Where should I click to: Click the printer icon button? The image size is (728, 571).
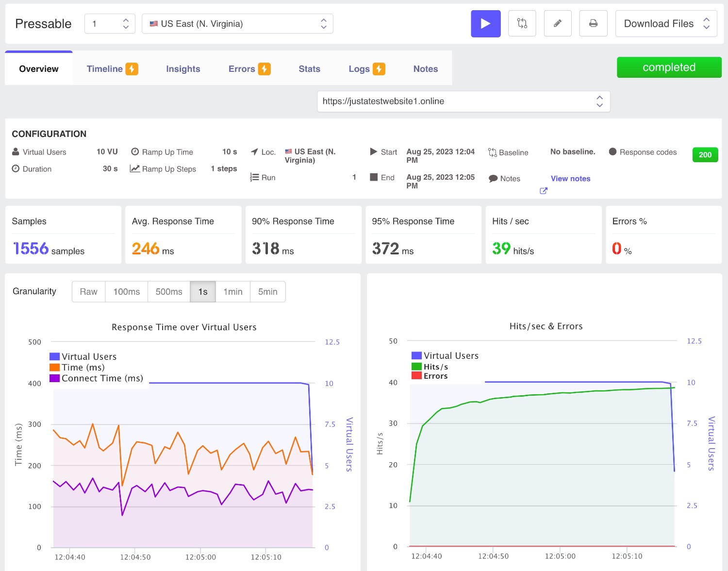tap(593, 23)
